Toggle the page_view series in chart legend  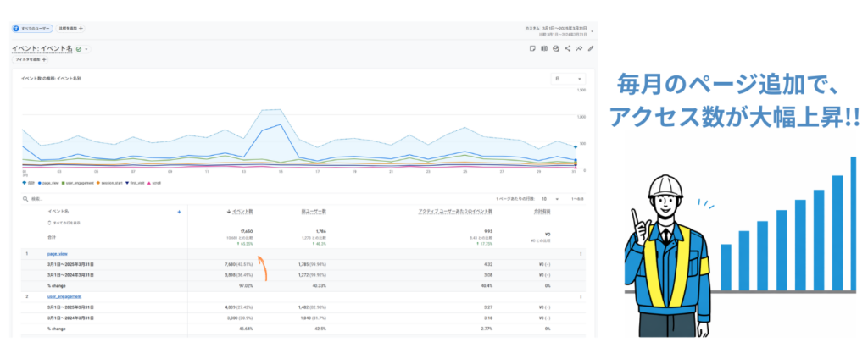click(x=47, y=182)
